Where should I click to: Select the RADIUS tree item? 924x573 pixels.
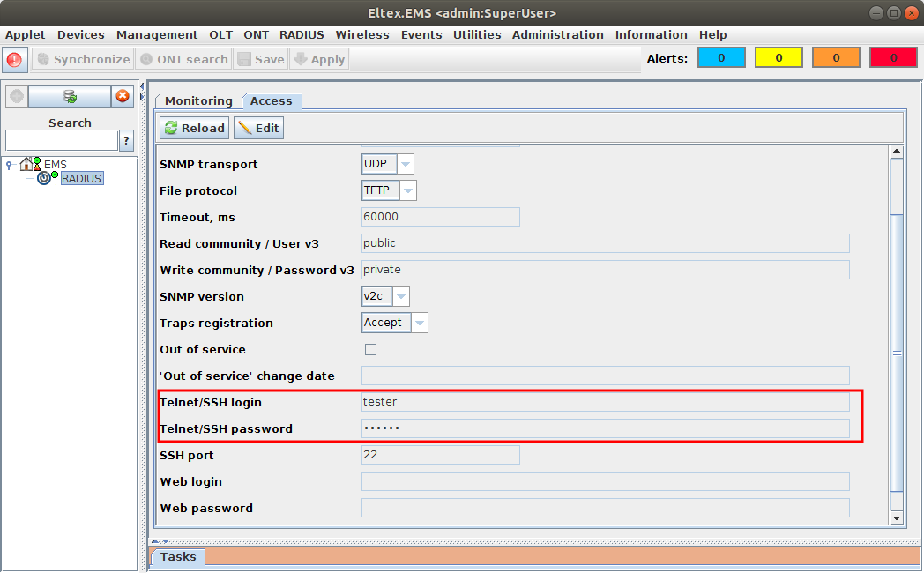coord(82,178)
